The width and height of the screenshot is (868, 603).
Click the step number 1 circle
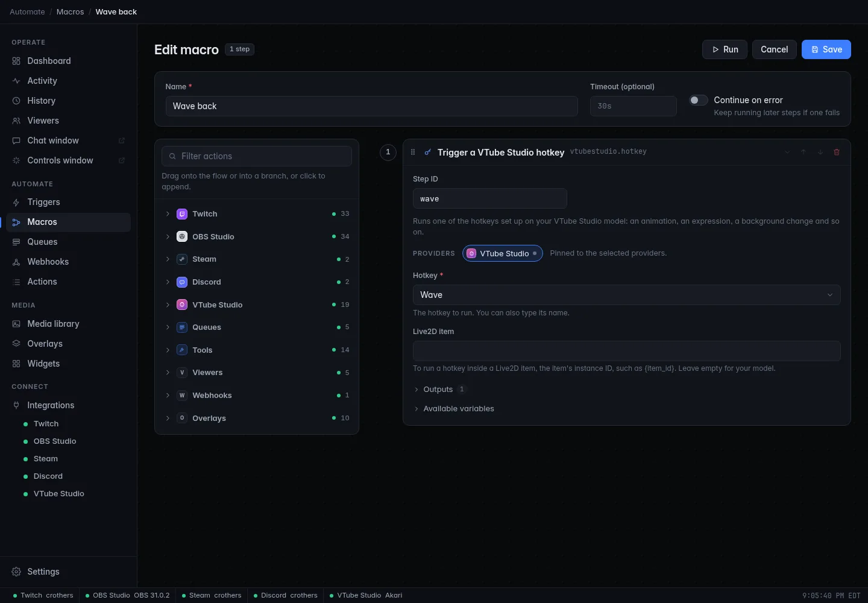[388, 152]
